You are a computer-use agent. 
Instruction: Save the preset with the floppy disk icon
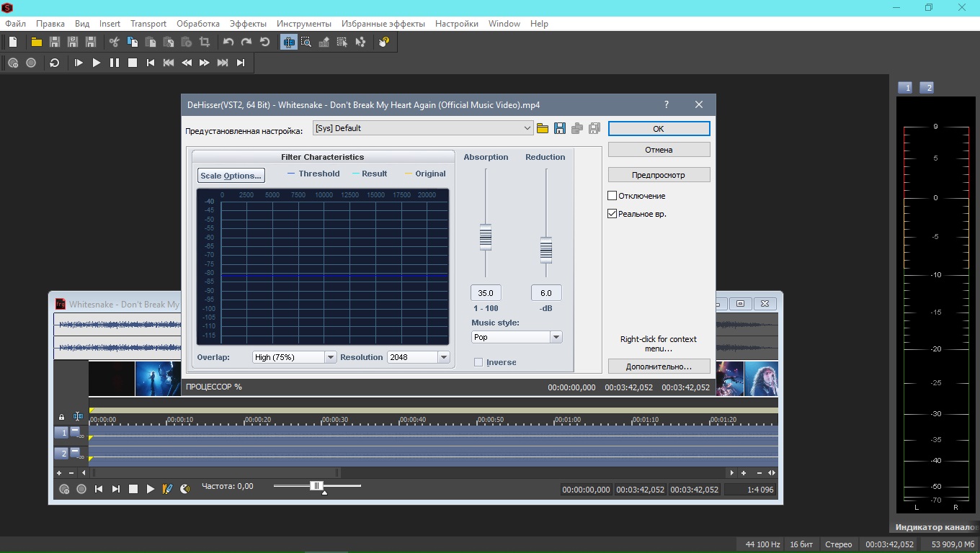pyautogui.click(x=559, y=128)
